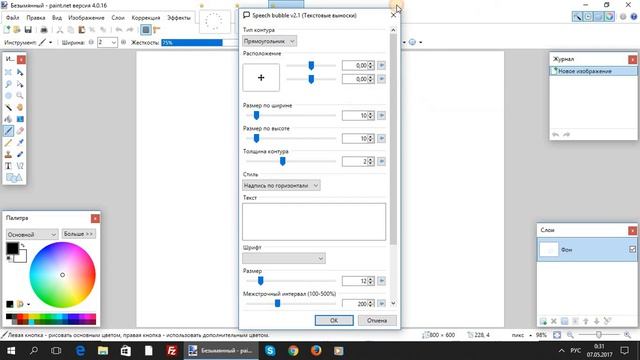This screenshot has height=360, width=640.
Task: Confirm the Speech bubble dialog with OK
Action: click(334, 320)
